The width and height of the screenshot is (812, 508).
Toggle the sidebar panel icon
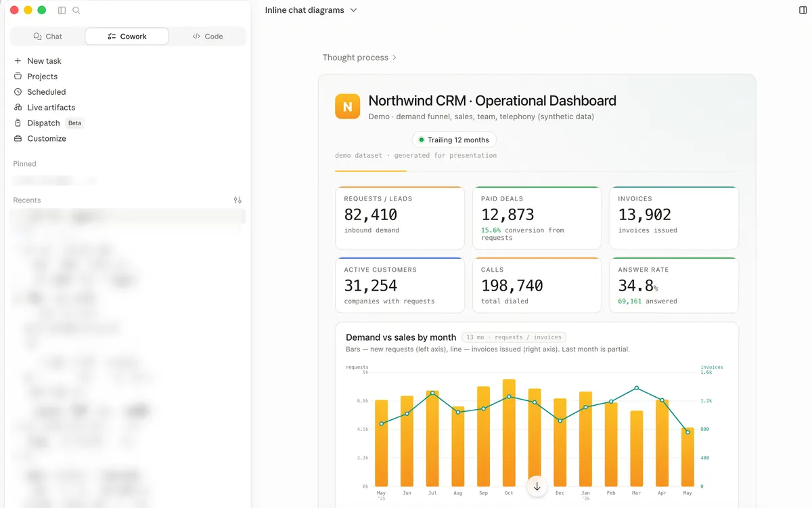62,10
